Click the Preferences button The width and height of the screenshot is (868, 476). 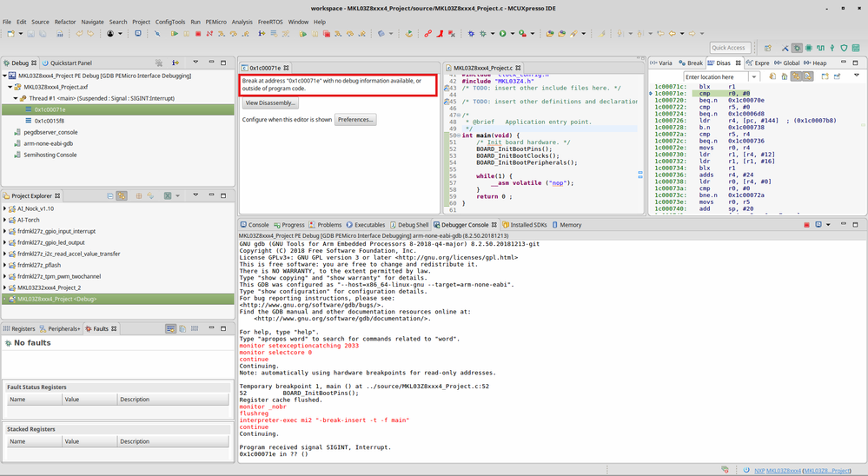354,120
